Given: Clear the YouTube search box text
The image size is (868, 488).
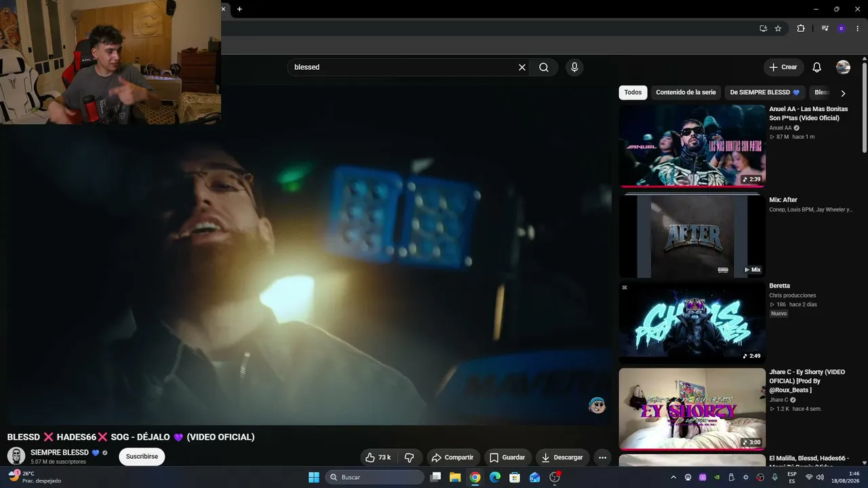Looking at the screenshot, I should coord(522,67).
